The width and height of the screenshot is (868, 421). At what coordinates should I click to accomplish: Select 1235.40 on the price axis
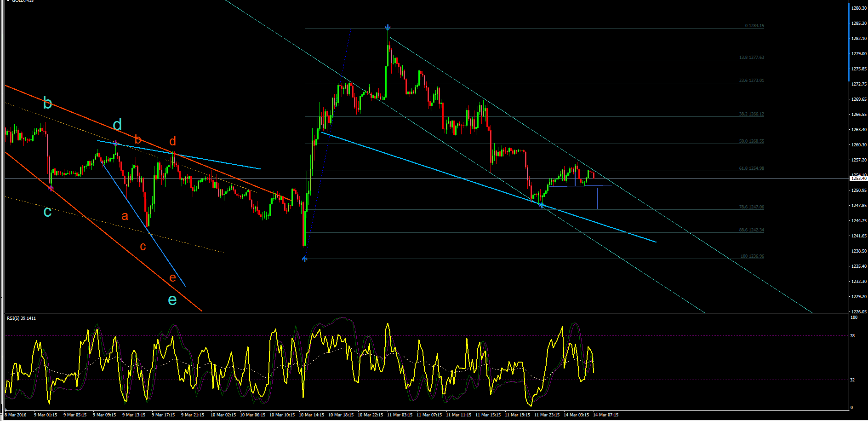pyautogui.click(x=859, y=266)
